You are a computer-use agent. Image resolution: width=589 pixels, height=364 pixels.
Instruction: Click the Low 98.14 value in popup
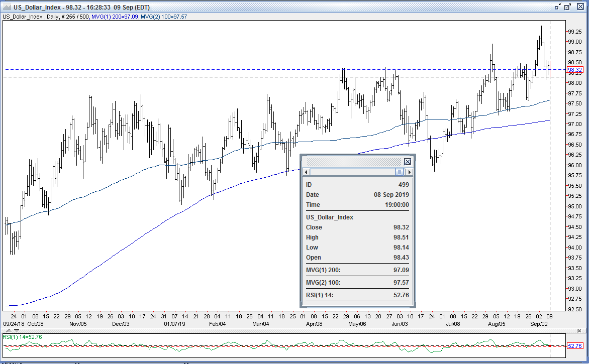tap(401, 248)
